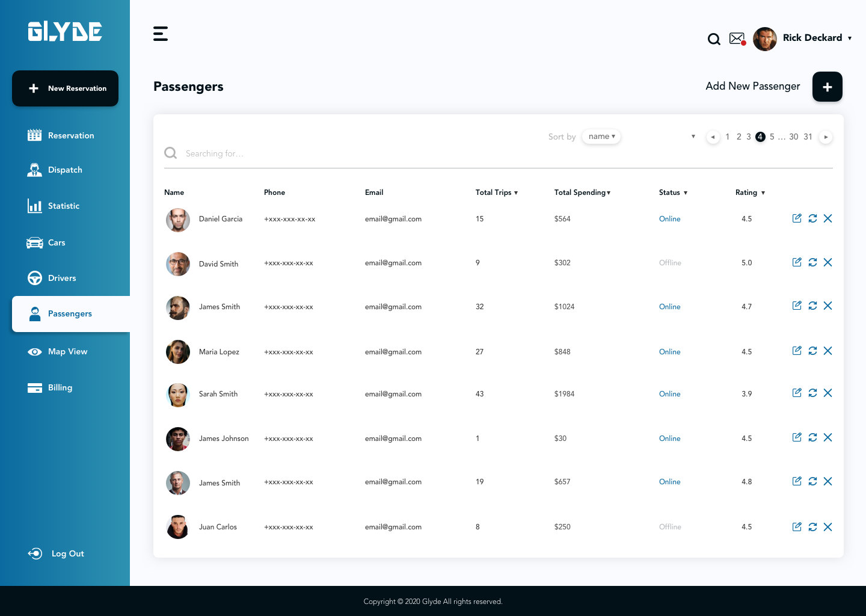The height and width of the screenshot is (616, 866).
Task: Open the Sort by name dropdown
Action: coord(601,137)
